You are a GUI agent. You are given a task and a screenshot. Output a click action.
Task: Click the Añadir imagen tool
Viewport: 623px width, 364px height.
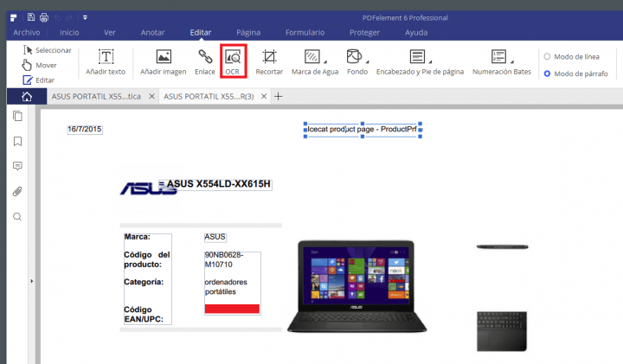(164, 61)
